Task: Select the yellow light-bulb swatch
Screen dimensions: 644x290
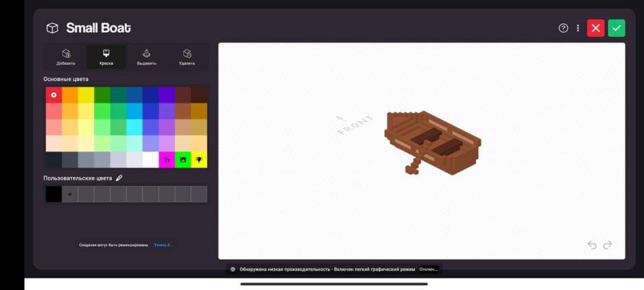Action: point(199,160)
